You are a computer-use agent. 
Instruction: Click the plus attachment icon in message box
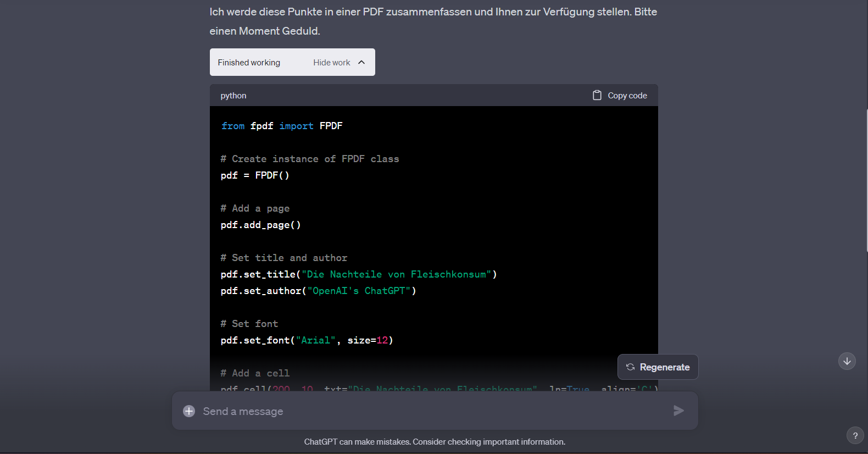pos(189,411)
